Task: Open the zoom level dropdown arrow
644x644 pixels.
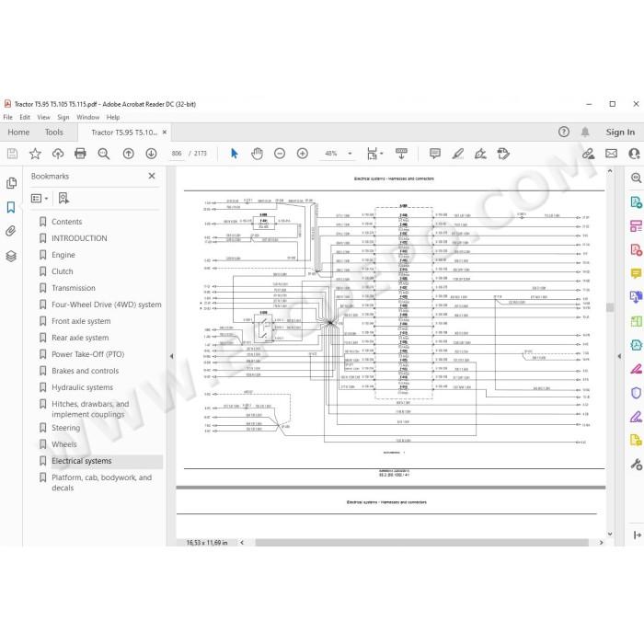Action: 350,154
